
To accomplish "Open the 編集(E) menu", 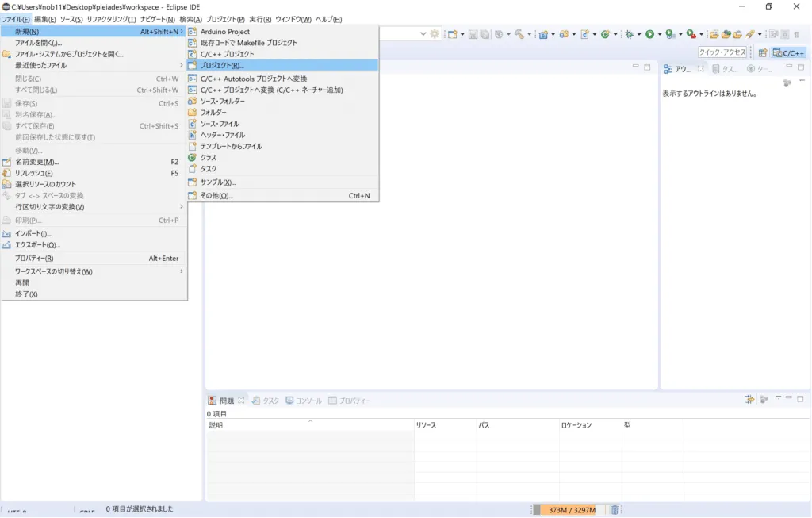I will point(44,19).
